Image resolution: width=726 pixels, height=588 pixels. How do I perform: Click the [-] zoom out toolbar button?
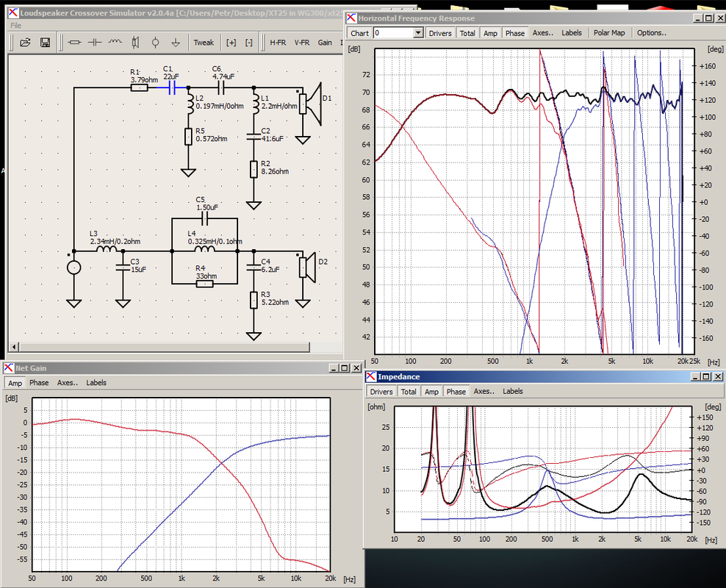click(249, 43)
